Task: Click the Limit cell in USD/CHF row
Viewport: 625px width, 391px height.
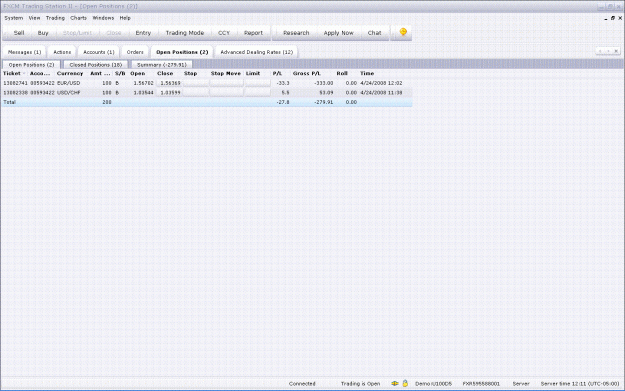Action: point(257,93)
